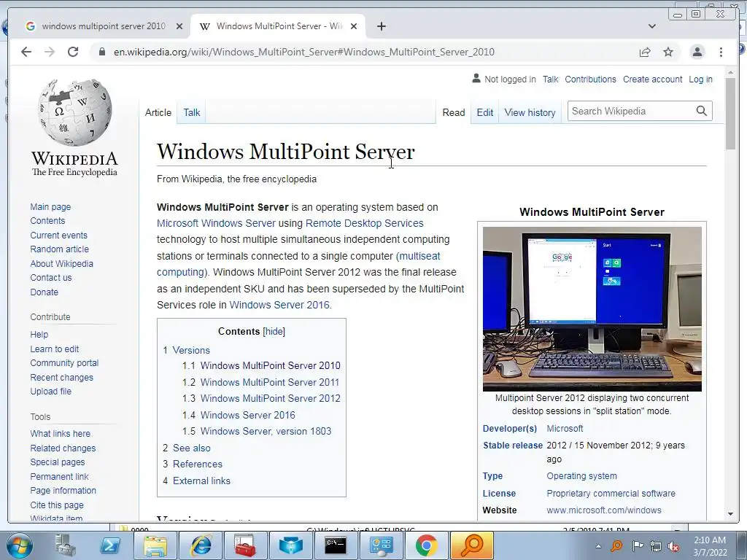Open the Donate sidebar link

pyautogui.click(x=44, y=292)
